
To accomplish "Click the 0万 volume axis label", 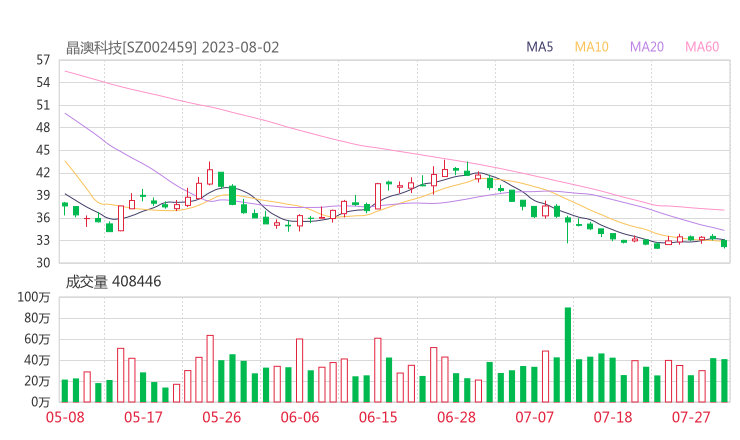I will pos(41,402).
